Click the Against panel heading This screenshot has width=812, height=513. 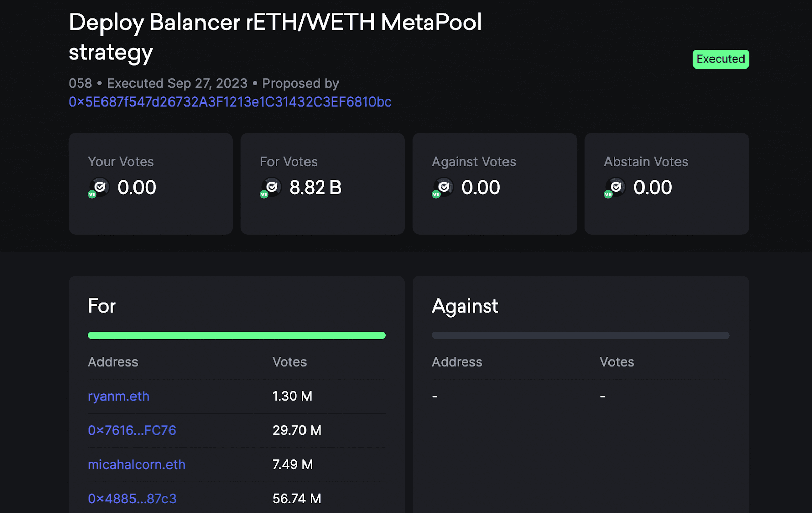click(x=465, y=306)
